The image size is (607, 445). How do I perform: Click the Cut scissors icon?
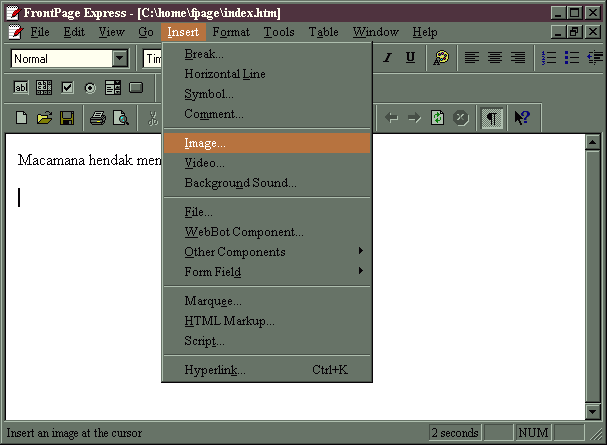coord(153,118)
